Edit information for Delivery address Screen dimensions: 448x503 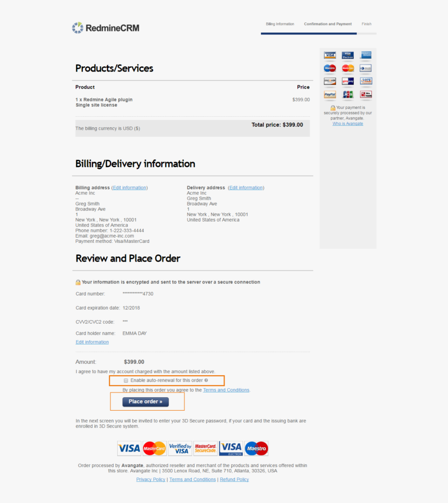[246, 188]
